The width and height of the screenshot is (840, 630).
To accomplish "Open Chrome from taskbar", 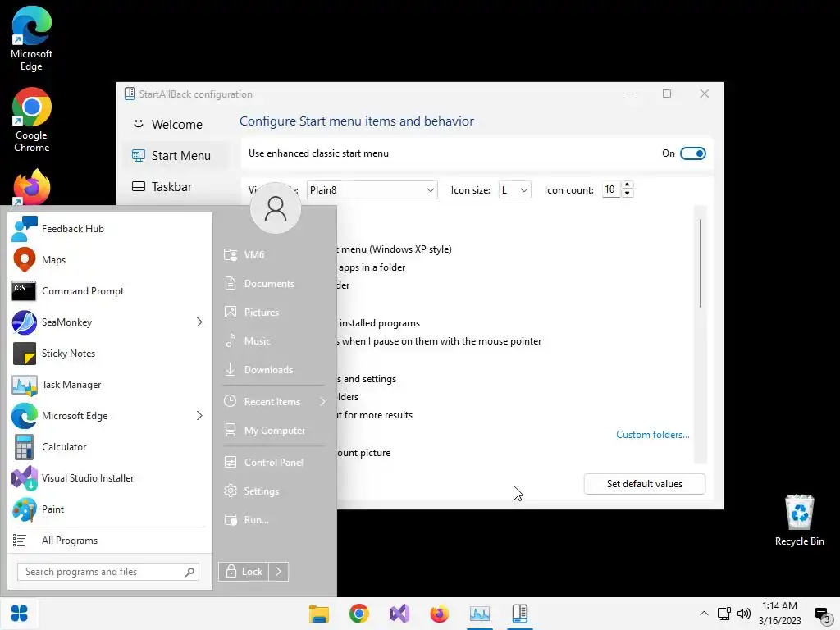I will (359, 614).
